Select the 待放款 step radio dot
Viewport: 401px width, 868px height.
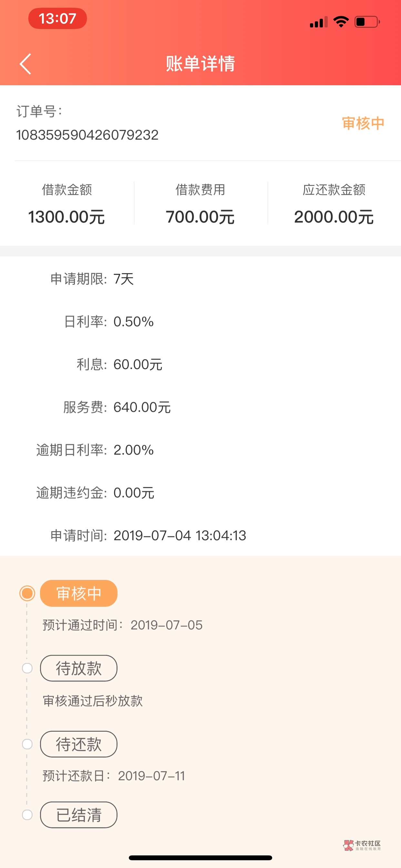27,668
